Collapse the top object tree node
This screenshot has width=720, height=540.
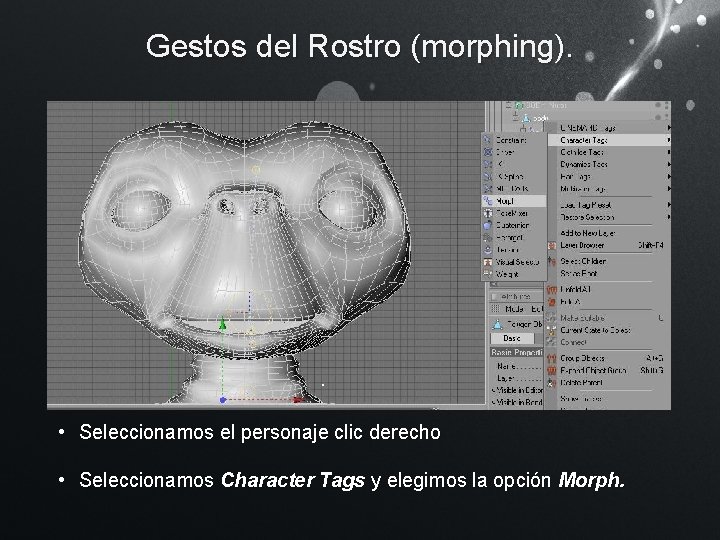click(508, 105)
